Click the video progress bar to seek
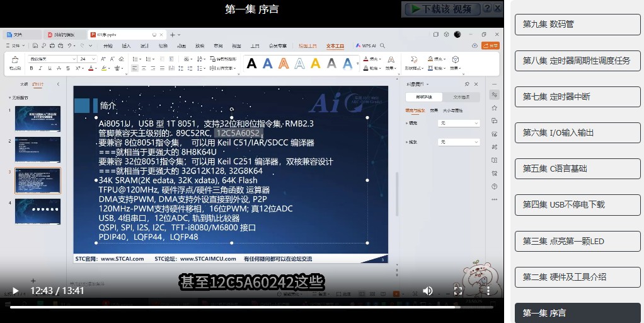This screenshot has width=644, height=323. 251,307
